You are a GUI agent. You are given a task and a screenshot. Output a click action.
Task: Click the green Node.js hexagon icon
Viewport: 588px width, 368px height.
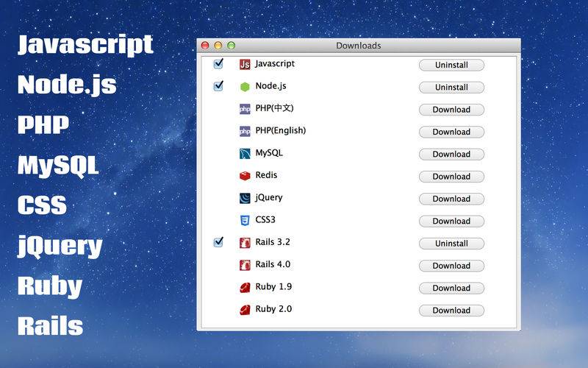(245, 87)
